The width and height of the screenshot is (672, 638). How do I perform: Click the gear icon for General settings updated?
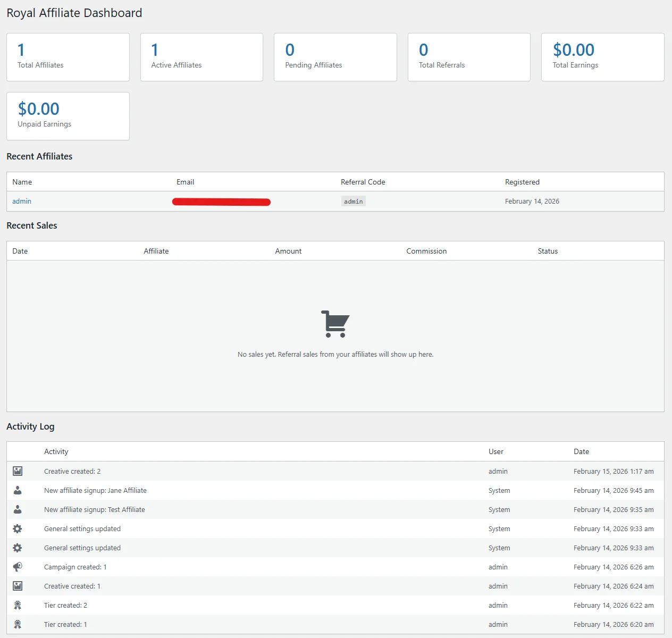click(18, 528)
